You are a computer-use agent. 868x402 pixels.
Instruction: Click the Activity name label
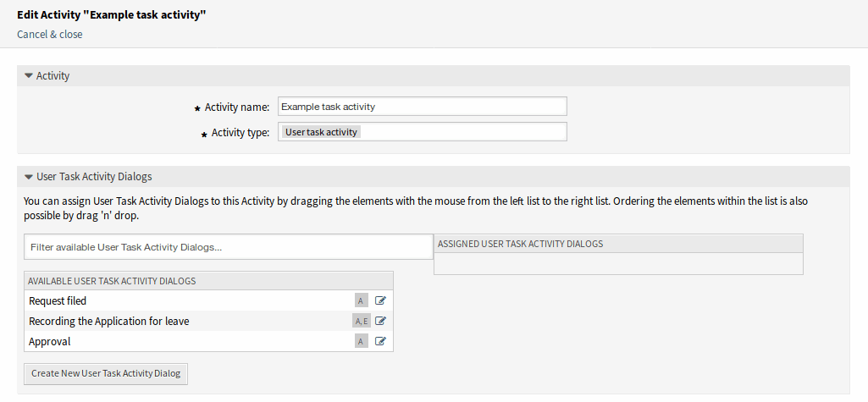tap(237, 107)
